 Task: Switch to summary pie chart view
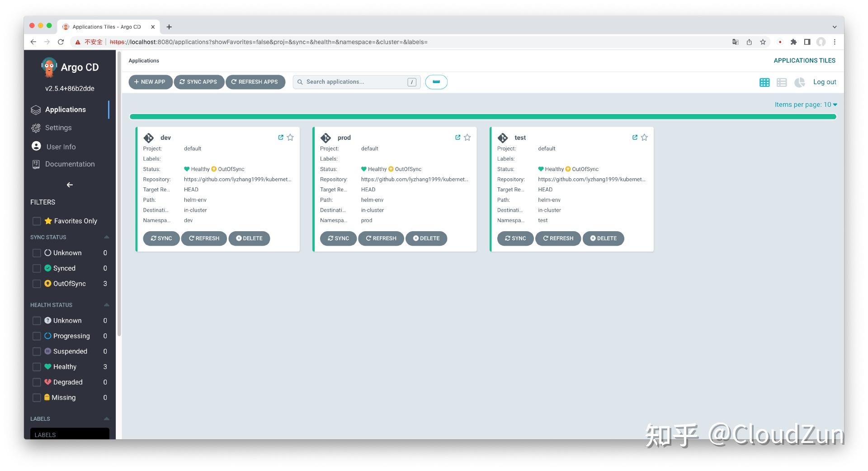800,82
